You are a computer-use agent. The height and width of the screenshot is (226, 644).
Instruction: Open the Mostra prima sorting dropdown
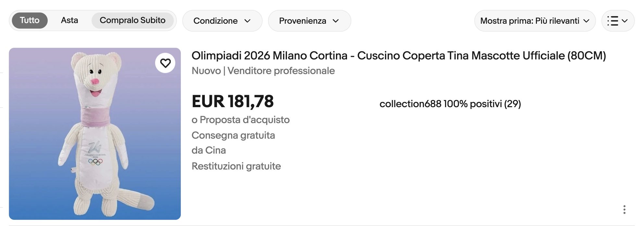point(534,21)
